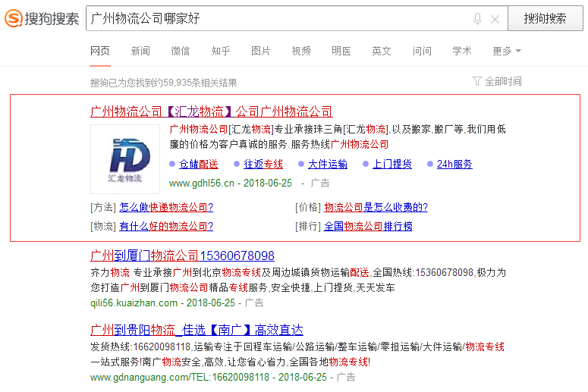
Task: Open the 24h服务 sublink
Action: (x=454, y=164)
